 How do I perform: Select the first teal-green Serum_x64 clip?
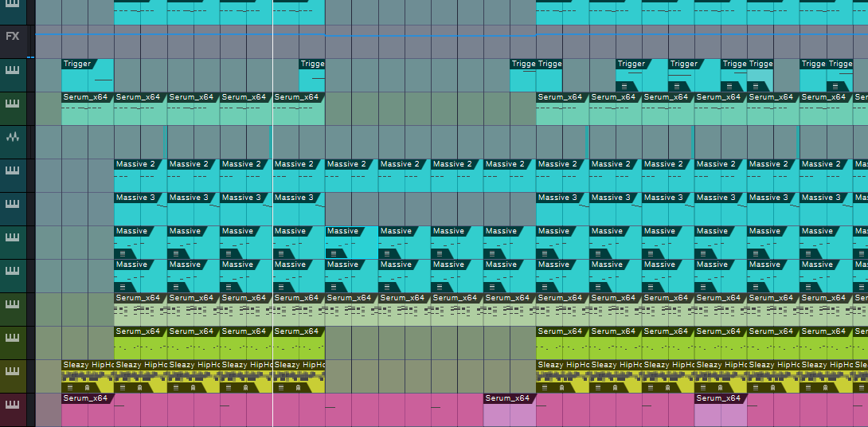click(x=88, y=109)
